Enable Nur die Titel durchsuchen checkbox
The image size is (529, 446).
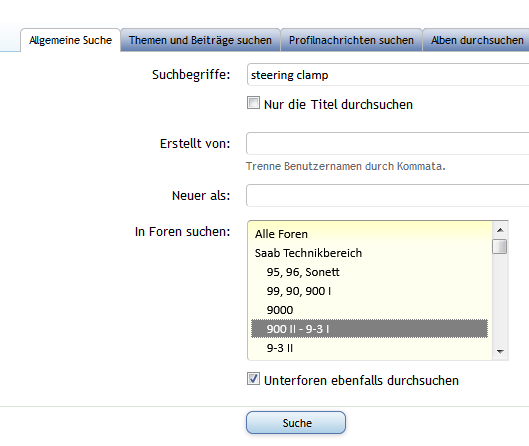253,103
